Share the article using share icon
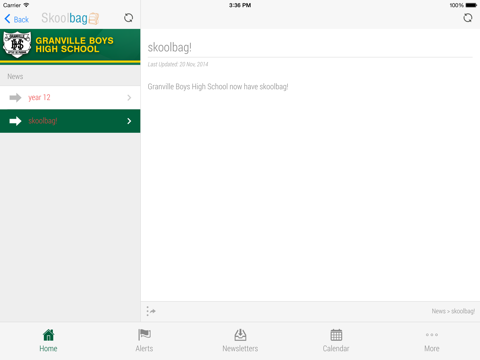 pyautogui.click(x=151, y=311)
